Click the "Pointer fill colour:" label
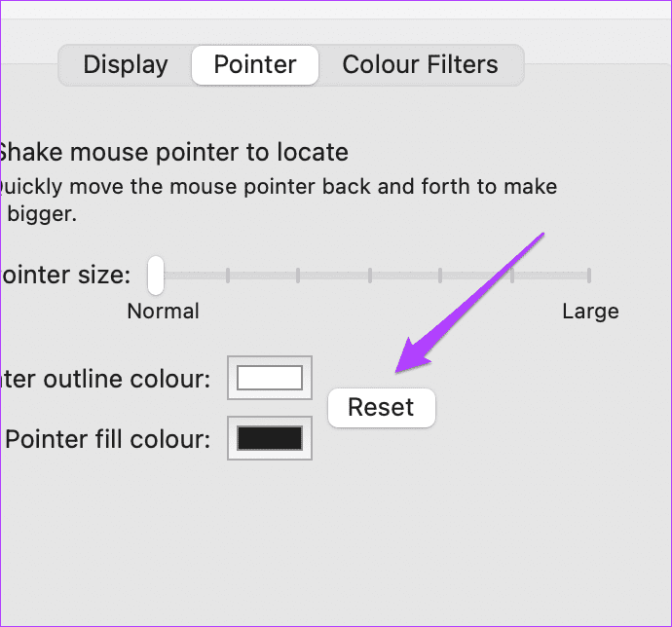The height and width of the screenshot is (627, 672). (x=108, y=439)
